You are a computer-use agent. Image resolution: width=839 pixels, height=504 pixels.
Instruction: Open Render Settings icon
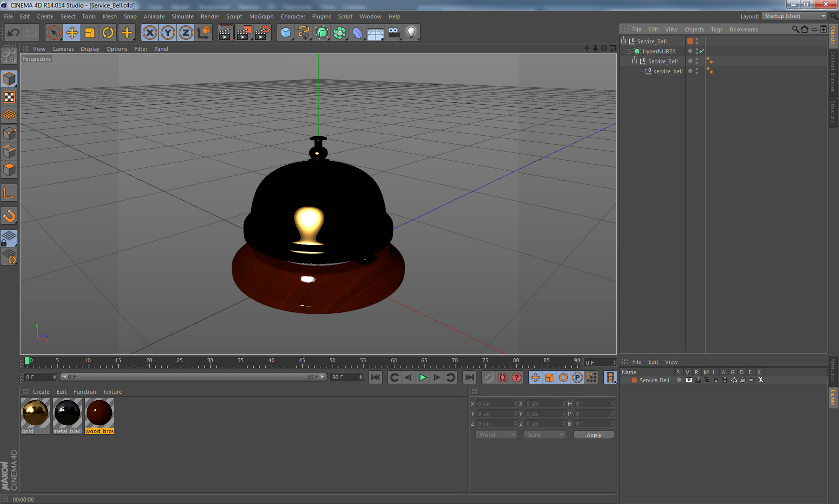click(x=263, y=33)
